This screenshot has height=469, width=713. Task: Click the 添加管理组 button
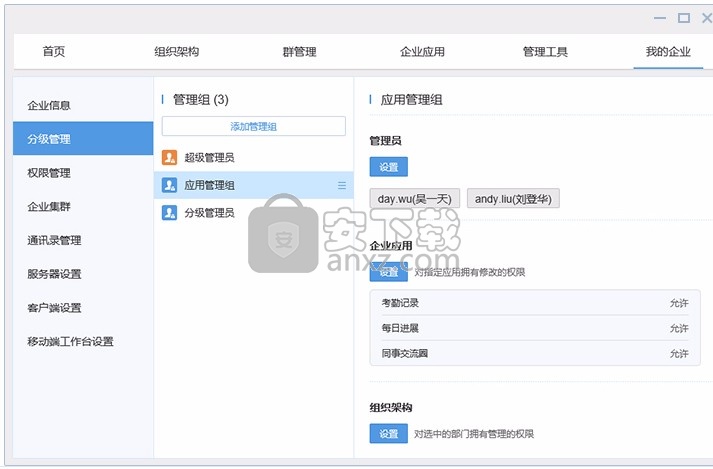[x=254, y=126]
